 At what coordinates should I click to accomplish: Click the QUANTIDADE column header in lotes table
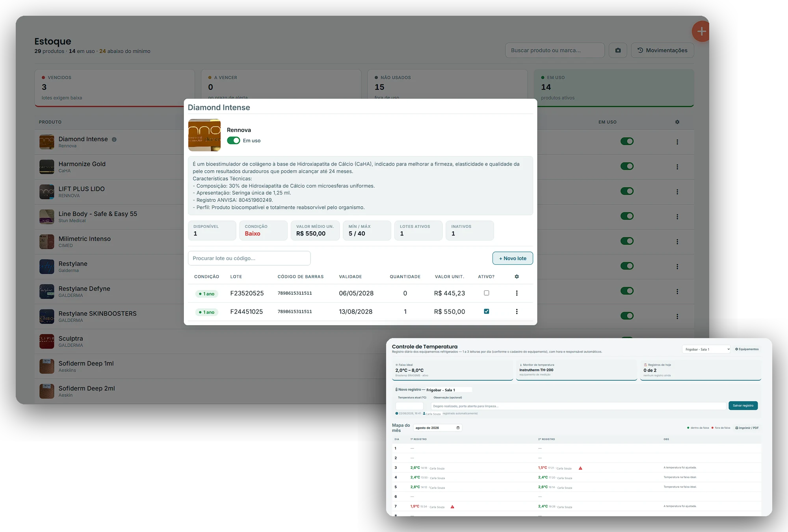tap(405, 277)
